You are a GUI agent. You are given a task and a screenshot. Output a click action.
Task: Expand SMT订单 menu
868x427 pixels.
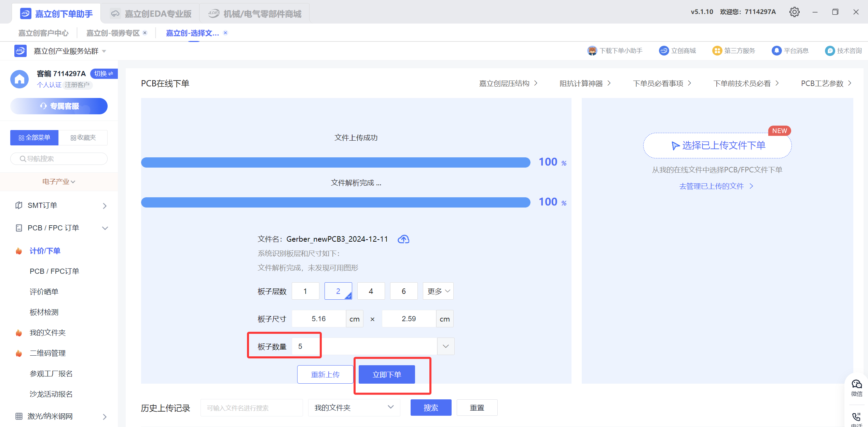click(x=61, y=205)
